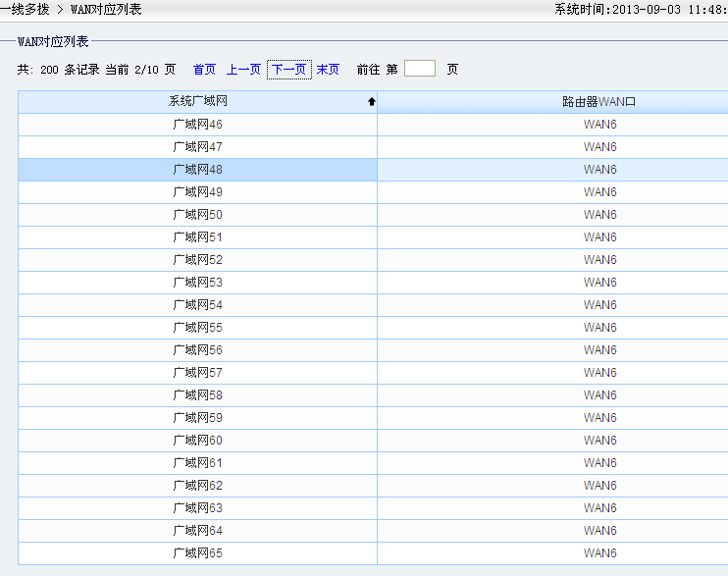Jump to last page with 末页
The width and height of the screenshot is (728, 576).
click(x=328, y=70)
